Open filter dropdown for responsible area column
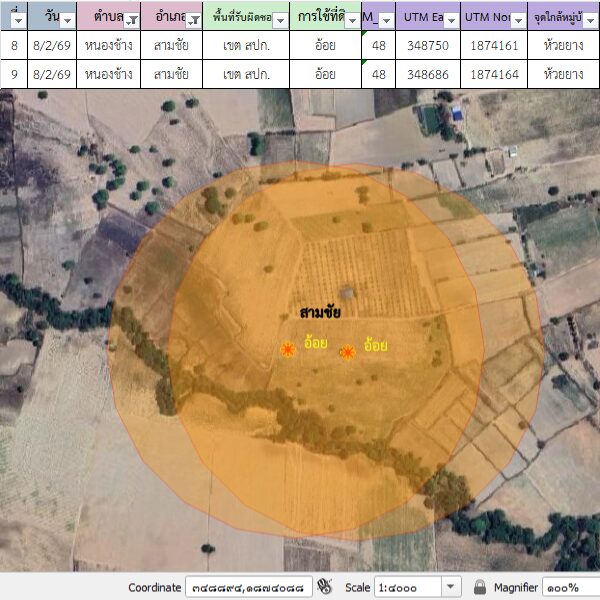This screenshot has width=600, height=600. click(x=280, y=20)
